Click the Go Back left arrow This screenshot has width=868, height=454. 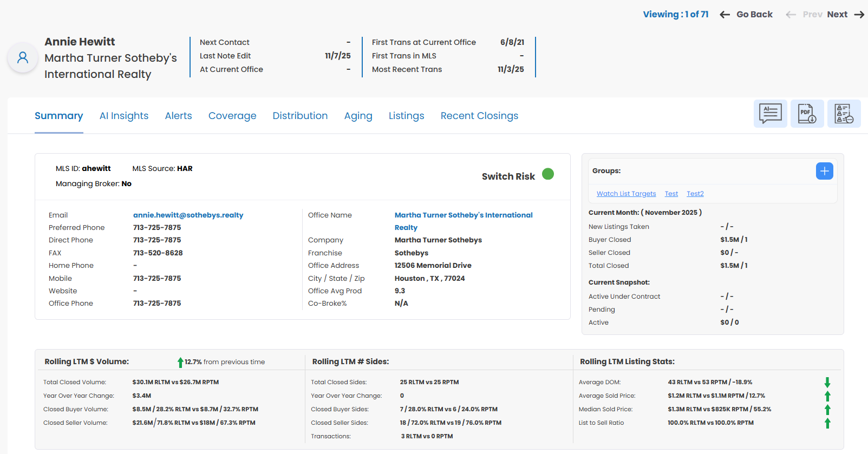[725, 15]
